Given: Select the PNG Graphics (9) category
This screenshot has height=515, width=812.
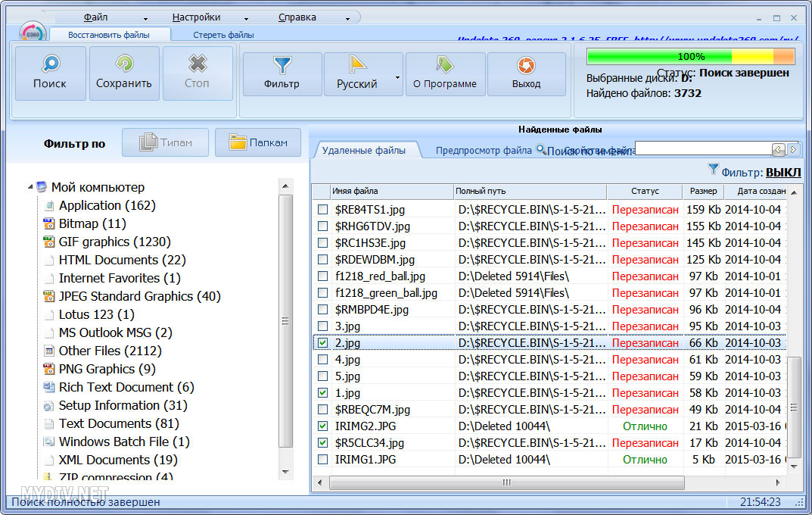Looking at the screenshot, I should coord(107,369).
